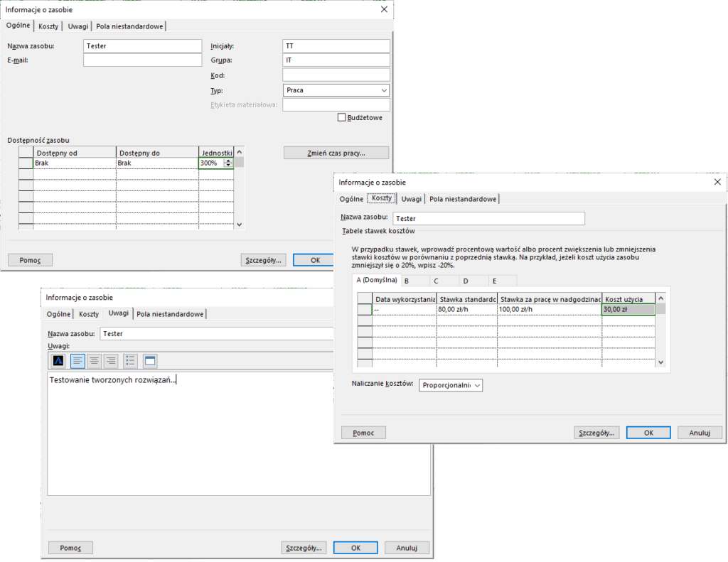
Task: Align note text to the left
Action: click(77, 361)
